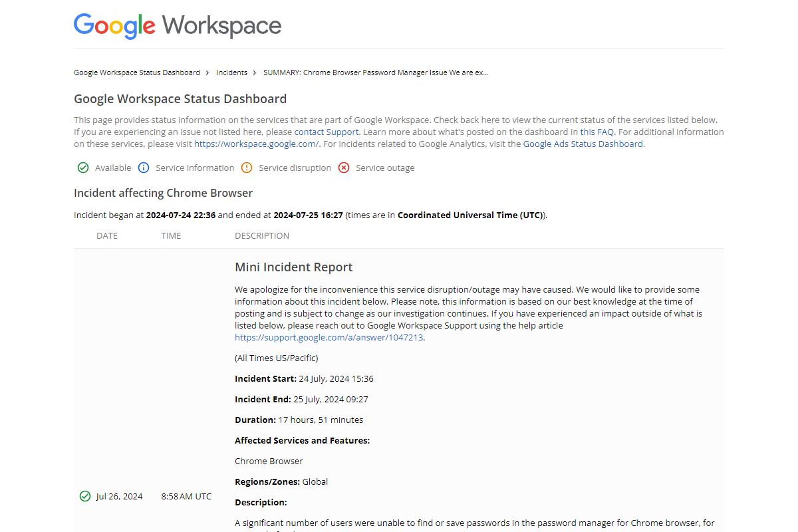Click the Service disruption legend label
The height and width of the screenshot is (532, 798).
[295, 168]
